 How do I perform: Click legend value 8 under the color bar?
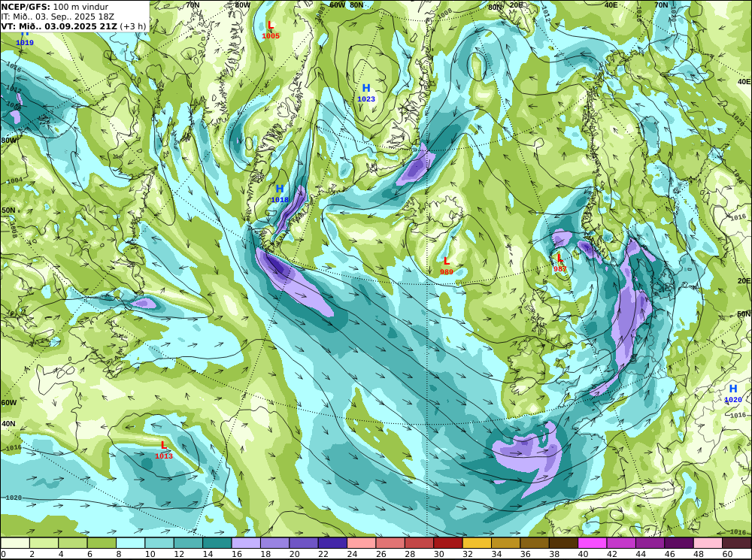tap(119, 554)
